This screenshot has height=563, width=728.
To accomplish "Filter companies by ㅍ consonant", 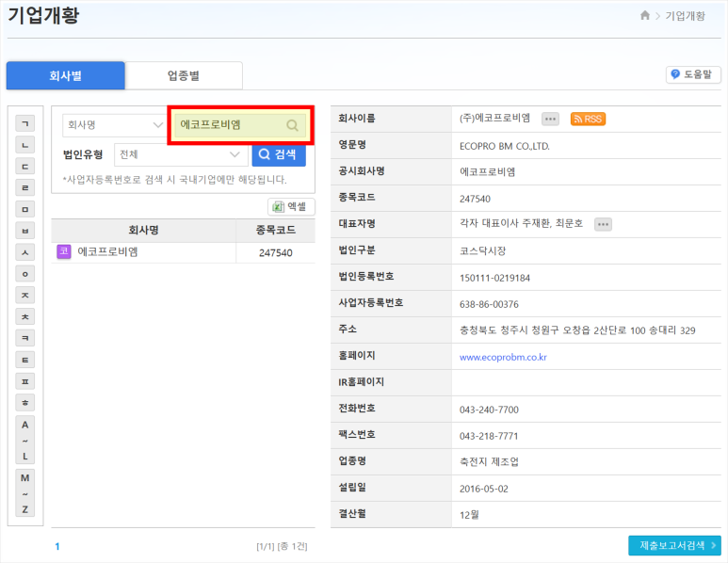I will (x=25, y=381).
